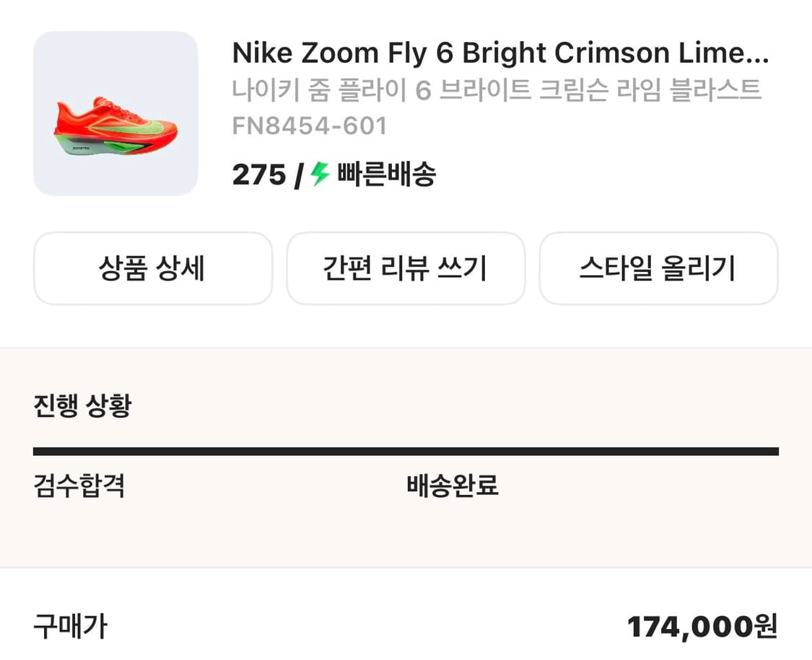Click the model number FN8454-601
812x660 pixels.
[x=310, y=126]
